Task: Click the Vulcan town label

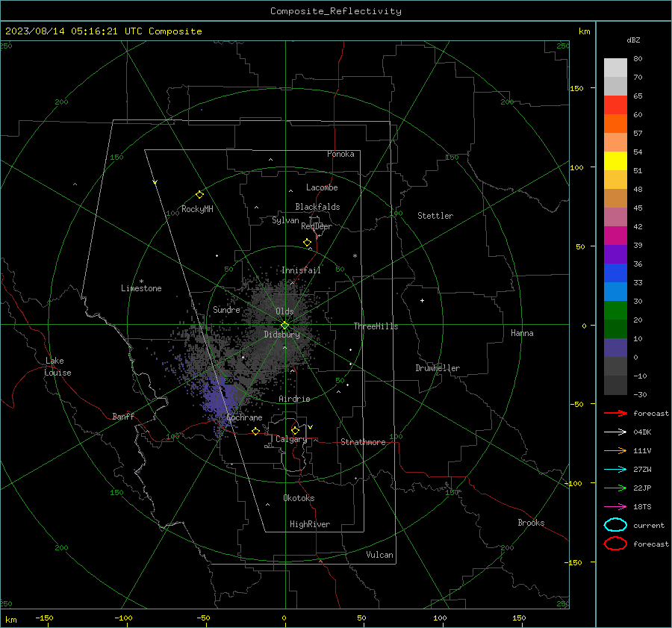Action: point(380,555)
